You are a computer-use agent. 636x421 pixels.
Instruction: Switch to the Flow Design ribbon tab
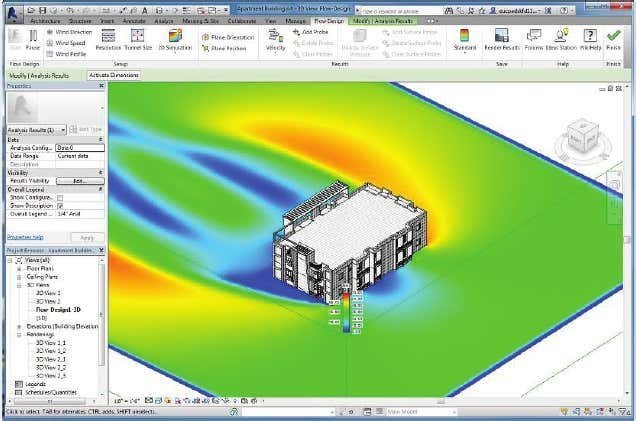pyautogui.click(x=328, y=20)
